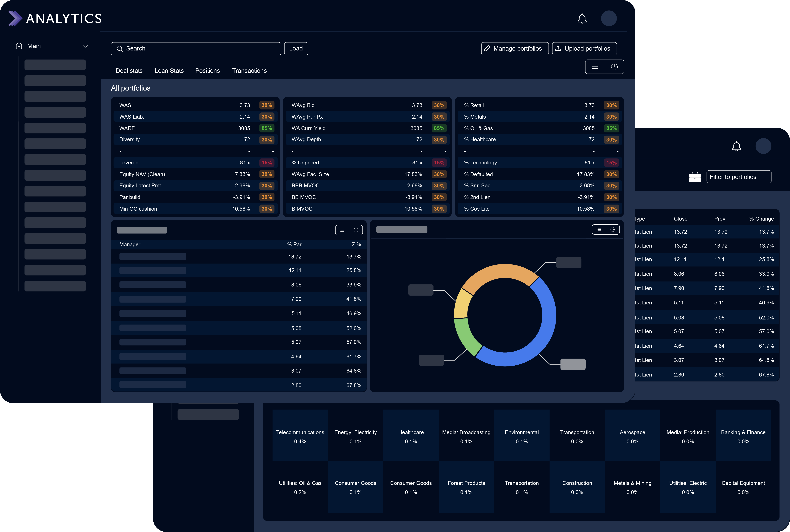Viewport: 790px width, 532px height.
Task: Sort by % Change column in back window
Action: pos(762,219)
